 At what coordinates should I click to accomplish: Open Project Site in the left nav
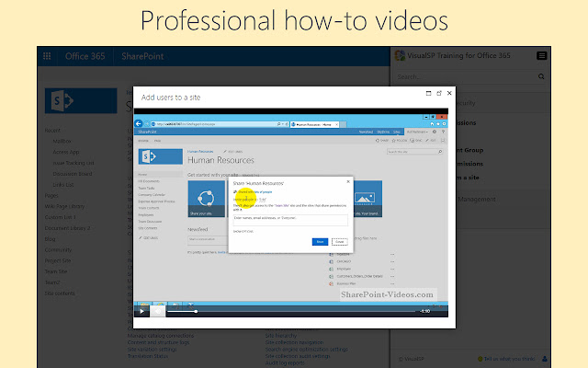point(58,261)
